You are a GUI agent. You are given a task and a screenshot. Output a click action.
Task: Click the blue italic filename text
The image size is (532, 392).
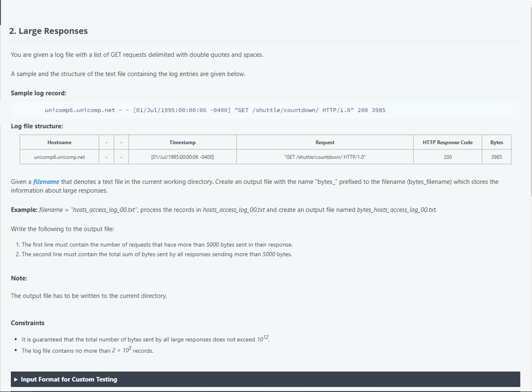tap(46, 182)
